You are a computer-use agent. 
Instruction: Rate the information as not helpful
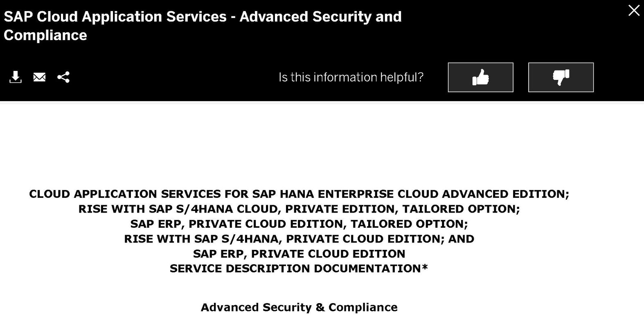561,77
